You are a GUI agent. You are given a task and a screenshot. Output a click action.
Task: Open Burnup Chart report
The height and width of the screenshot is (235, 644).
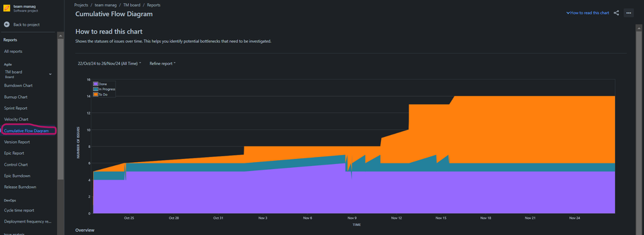15,97
